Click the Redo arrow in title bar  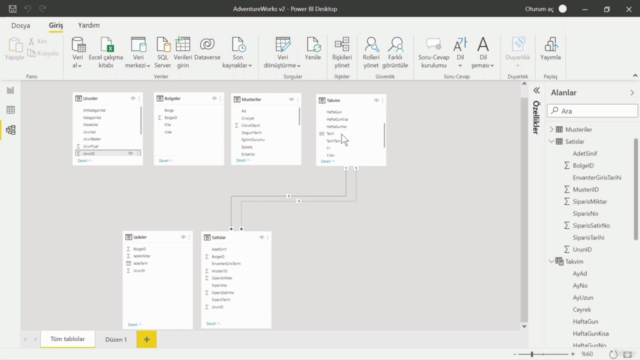[x=42, y=9]
